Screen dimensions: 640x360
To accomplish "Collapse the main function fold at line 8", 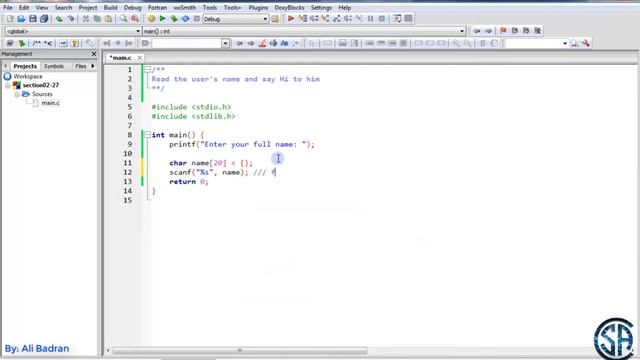I will point(147,135).
